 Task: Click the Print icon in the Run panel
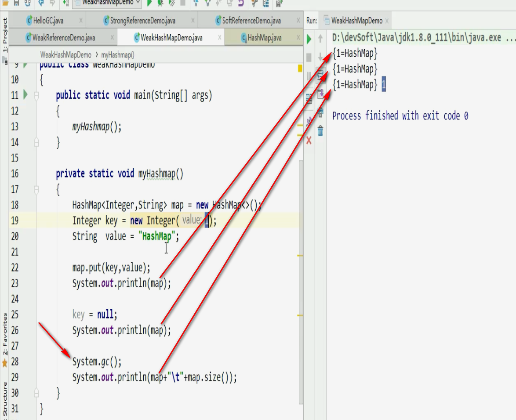click(x=320, y=112)
